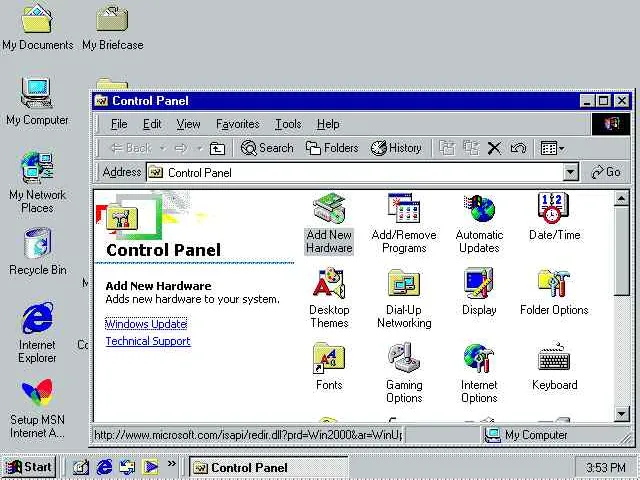This screenshot has width=640, height=480.
Task: Click the Control Panel taskbar button
Action: click(269, 467)
